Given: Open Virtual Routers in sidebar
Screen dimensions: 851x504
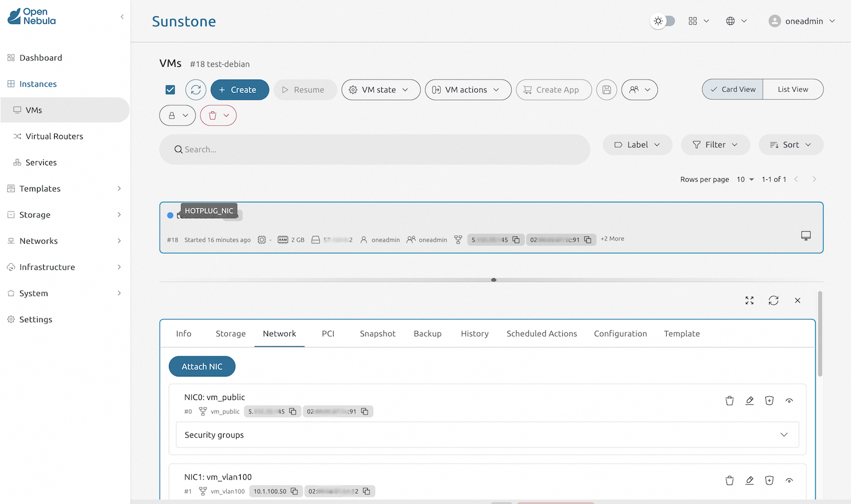Looking at the screenshot, I should coord(54,136).
